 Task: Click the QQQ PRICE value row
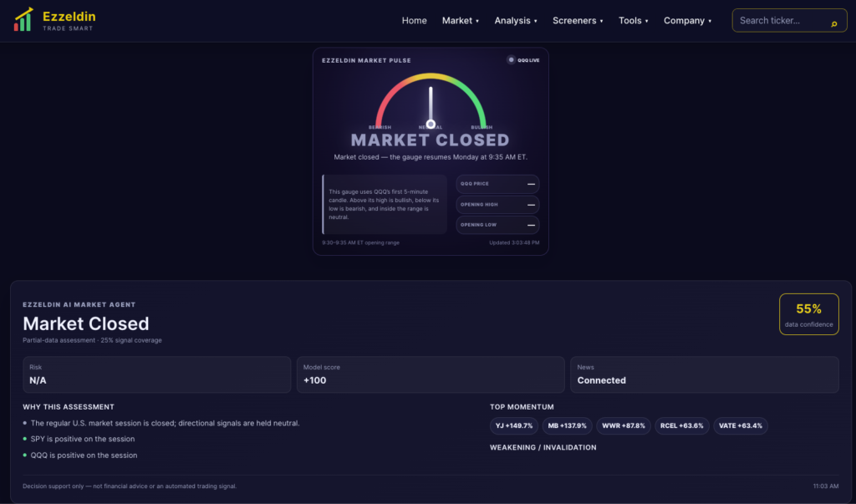click(x=497, y=184)
